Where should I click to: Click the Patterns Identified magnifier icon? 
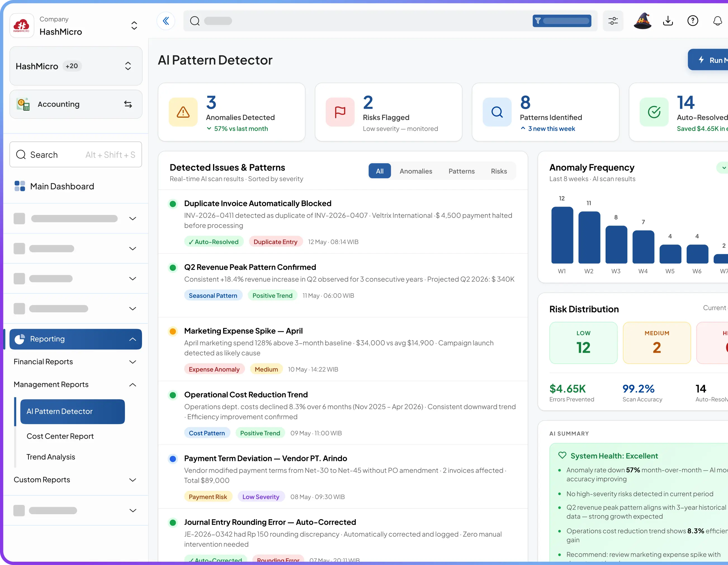(x=497, y=112)
